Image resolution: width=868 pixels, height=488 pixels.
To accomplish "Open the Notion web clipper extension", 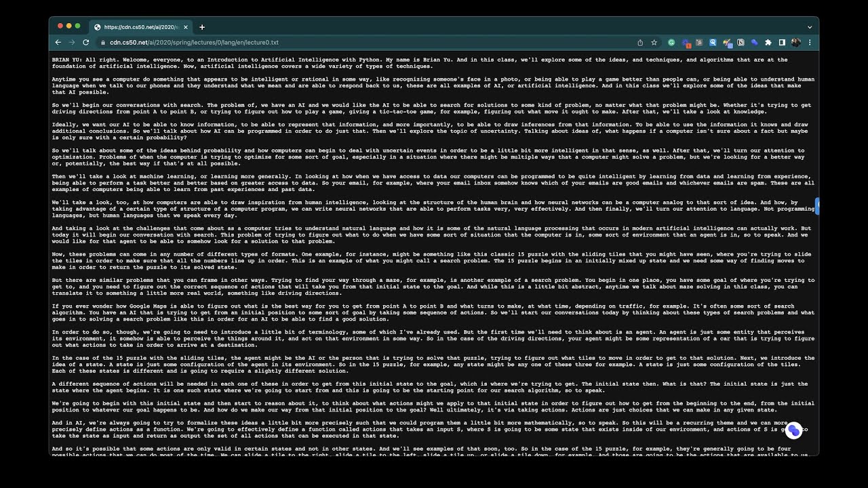I will pyautogui.click(x=741, y=42).
